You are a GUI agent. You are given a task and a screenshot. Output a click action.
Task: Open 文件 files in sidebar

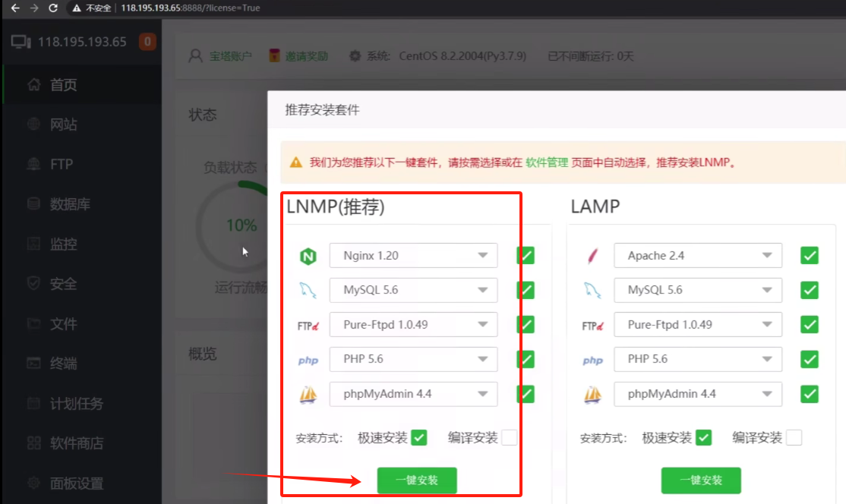tap(82, 324)
